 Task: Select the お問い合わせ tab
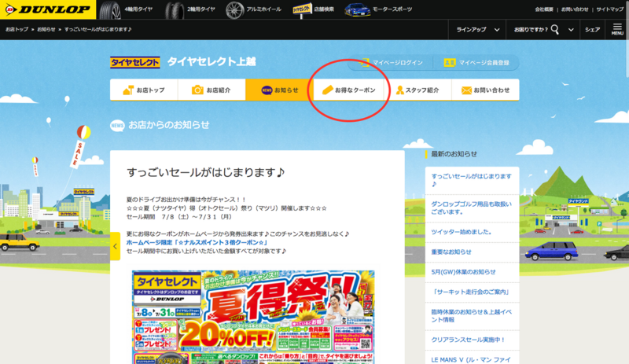tap(485, 90)
